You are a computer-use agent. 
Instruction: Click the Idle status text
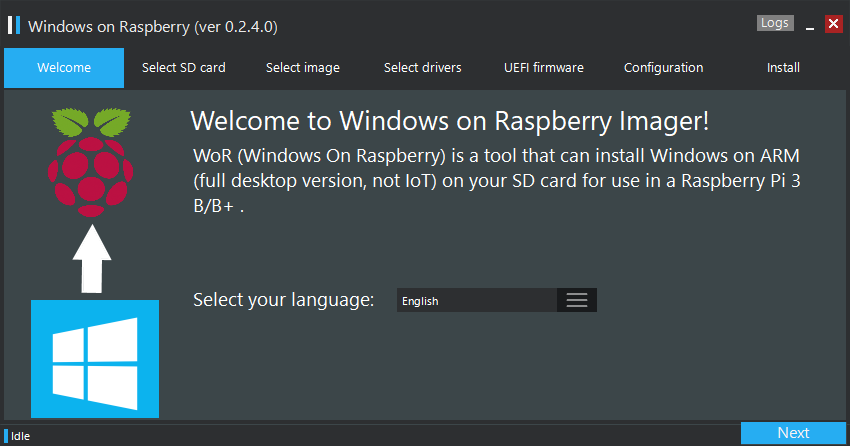coord(21,436)
